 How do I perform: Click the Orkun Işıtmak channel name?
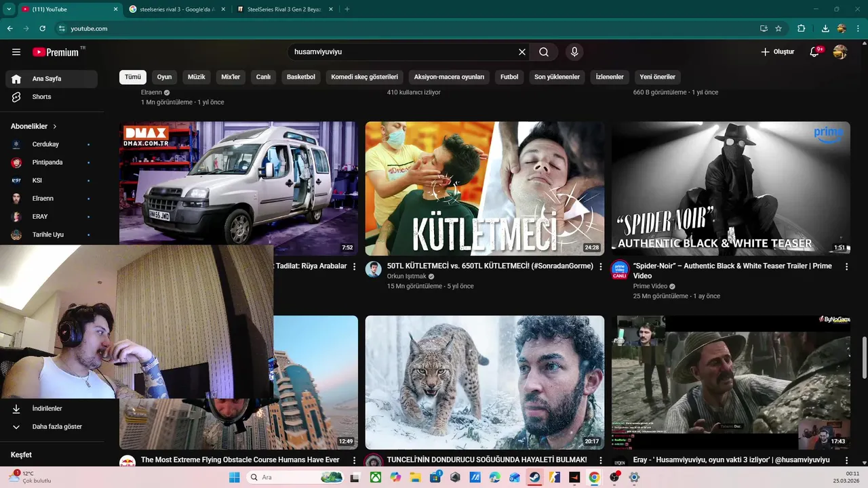tap(406, 277)
